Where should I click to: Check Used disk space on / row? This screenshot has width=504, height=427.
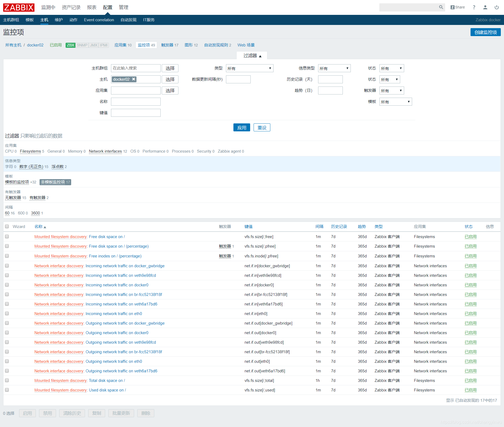pyautogui.click(x=7, y=390)
